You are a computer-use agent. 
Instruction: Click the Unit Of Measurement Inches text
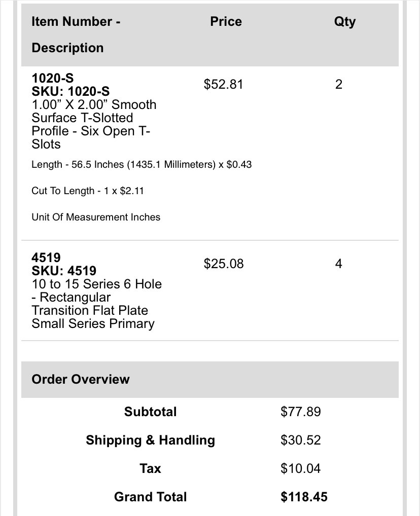click(96, 217)
